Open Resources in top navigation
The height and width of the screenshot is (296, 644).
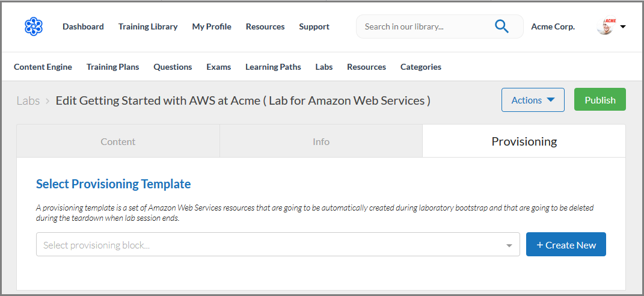(265, 26)
